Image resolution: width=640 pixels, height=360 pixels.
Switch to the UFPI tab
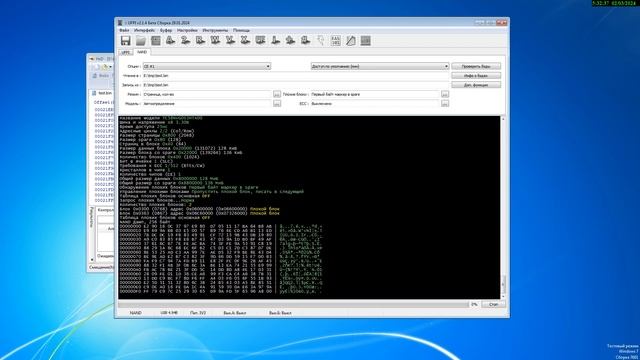126,52
